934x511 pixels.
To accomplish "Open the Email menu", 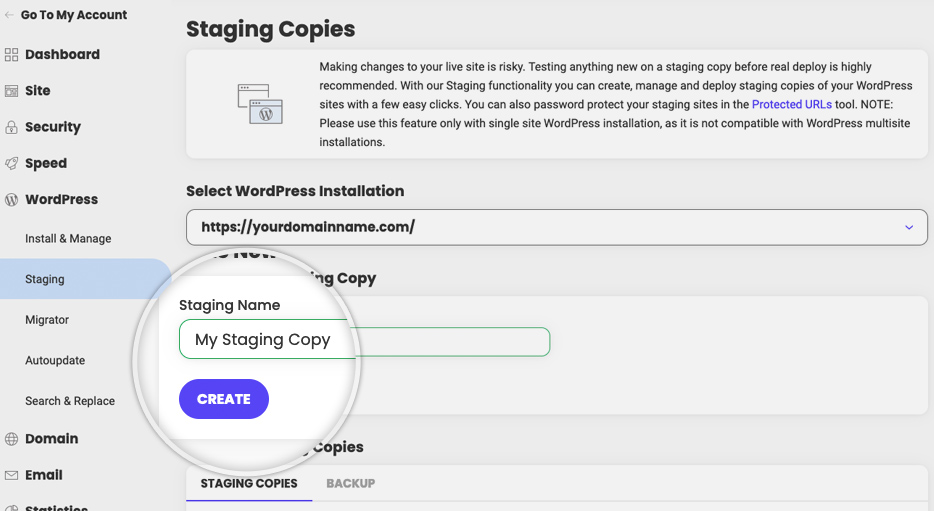I will coord(43,475).
